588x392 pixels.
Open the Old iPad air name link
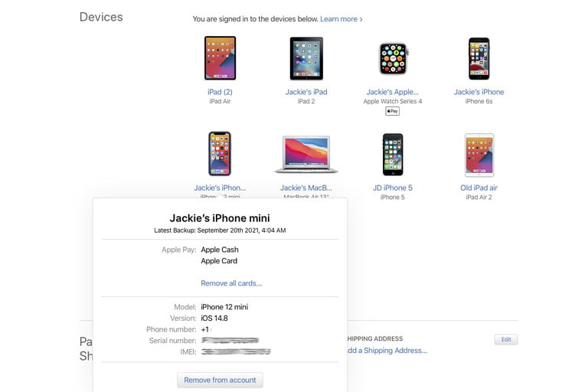pos(479,188)
